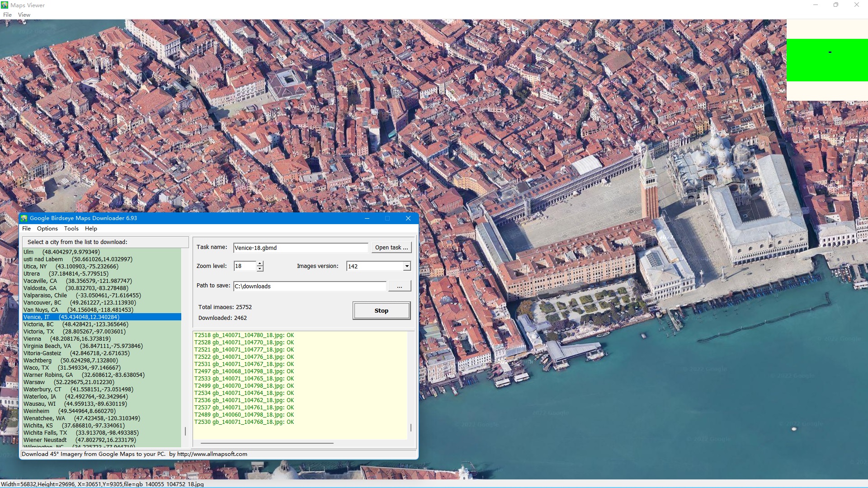Restore down the Maps Viewer window
868x488 pixels.
point(836,5)
